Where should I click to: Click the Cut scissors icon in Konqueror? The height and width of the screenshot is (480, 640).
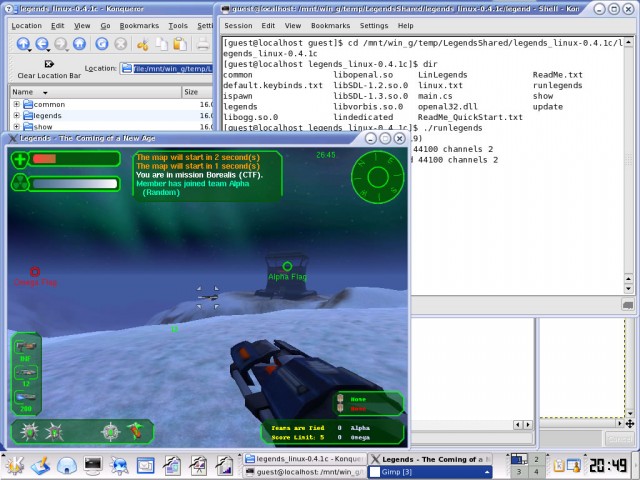click(142, 44)
